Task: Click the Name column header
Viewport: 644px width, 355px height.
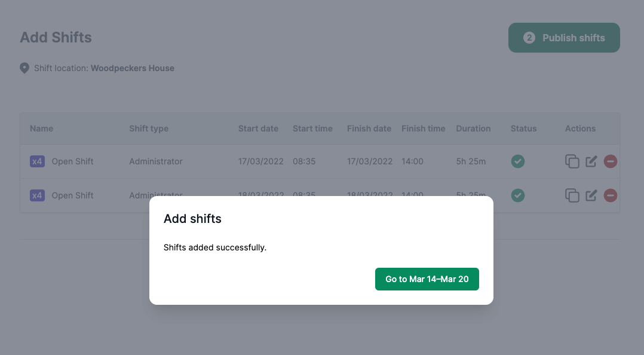Action: click(x=42, y=128)
